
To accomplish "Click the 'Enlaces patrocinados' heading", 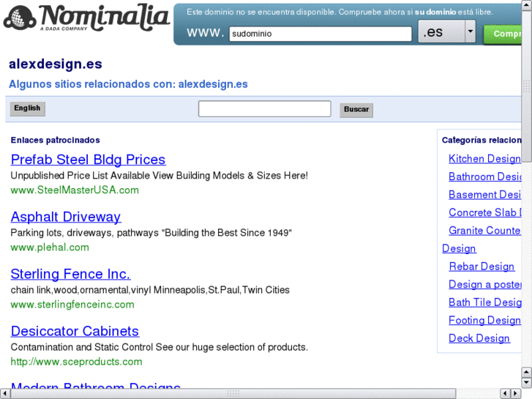I will [56, 141].
